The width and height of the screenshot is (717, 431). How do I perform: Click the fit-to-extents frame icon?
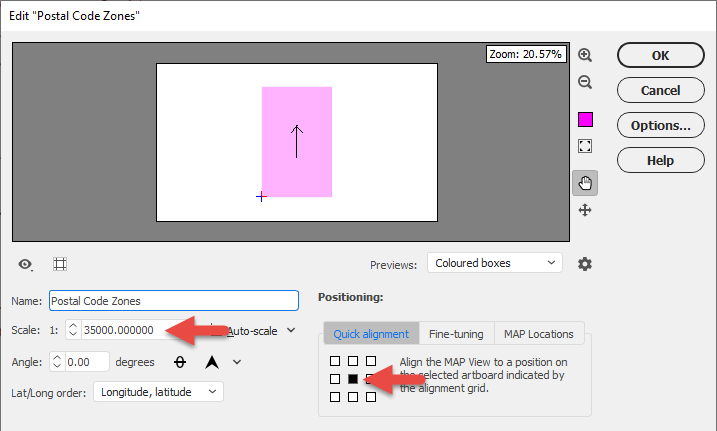click(585, 146)
